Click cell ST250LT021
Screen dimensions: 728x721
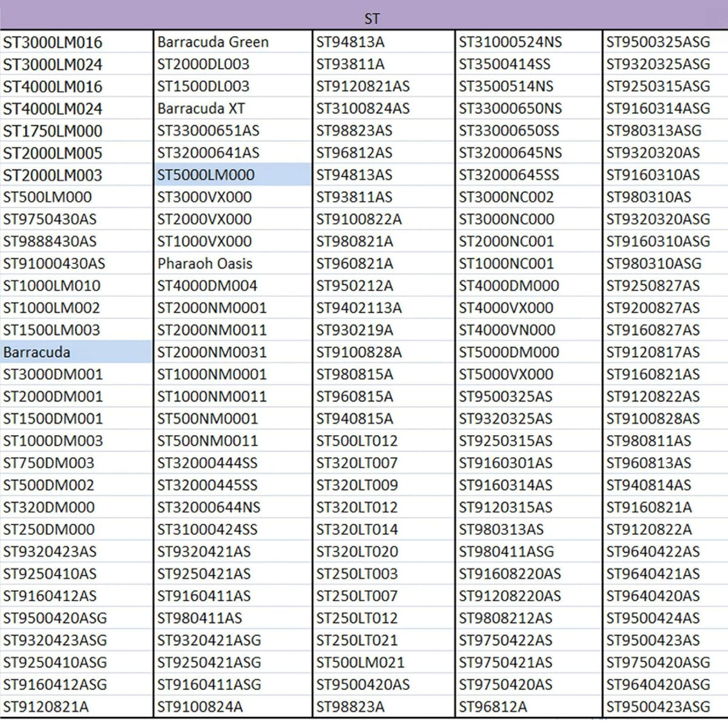[x=384, y=640]
